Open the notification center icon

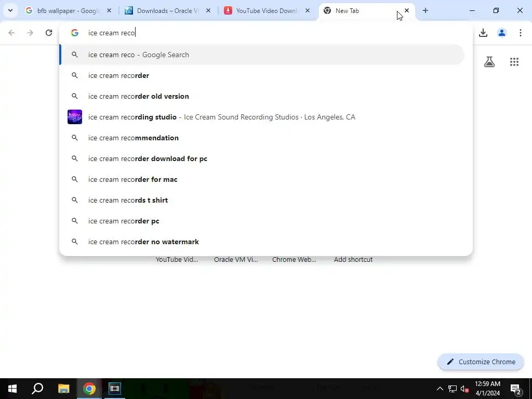pyautogui.click(x=516, y=389)
